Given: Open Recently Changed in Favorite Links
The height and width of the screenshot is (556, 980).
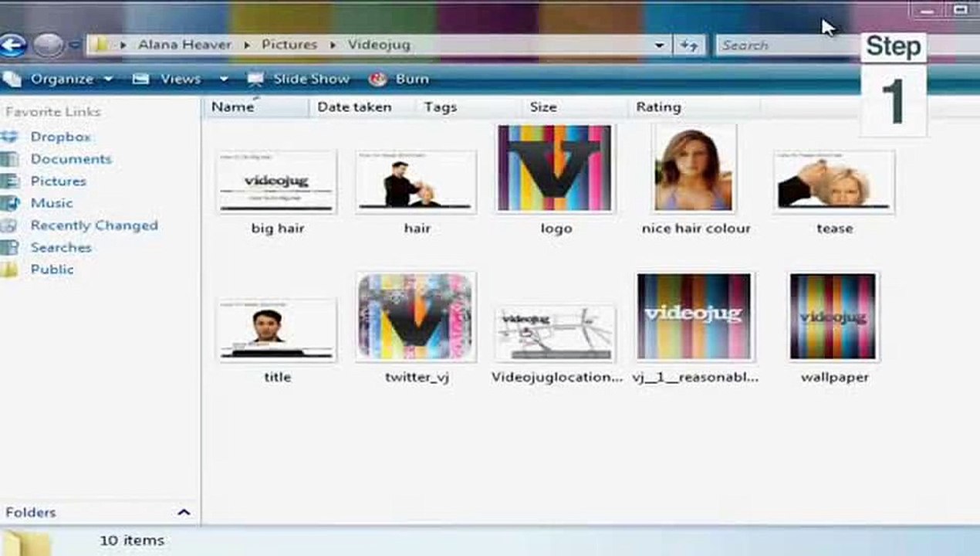Looking at the screenshot, I should point(94,225).
